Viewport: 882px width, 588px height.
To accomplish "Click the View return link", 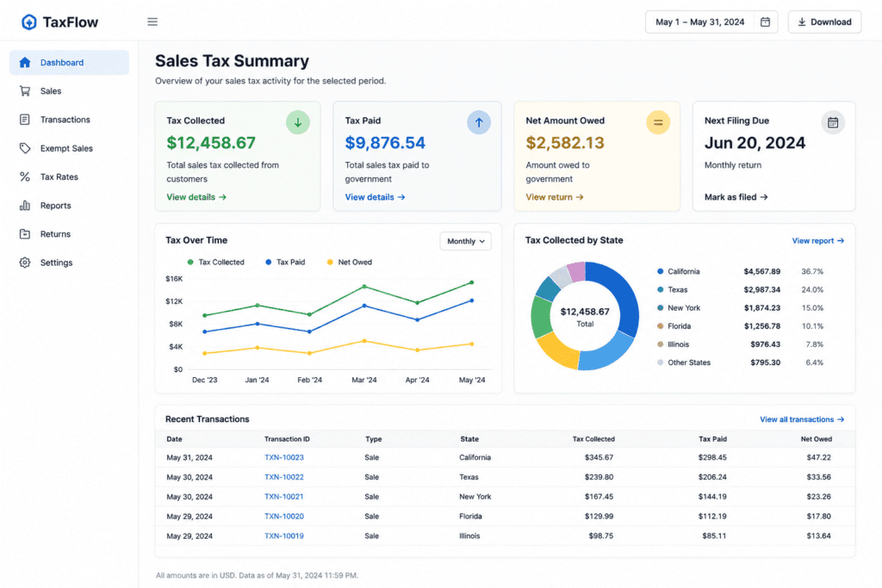I will [555, 197].
